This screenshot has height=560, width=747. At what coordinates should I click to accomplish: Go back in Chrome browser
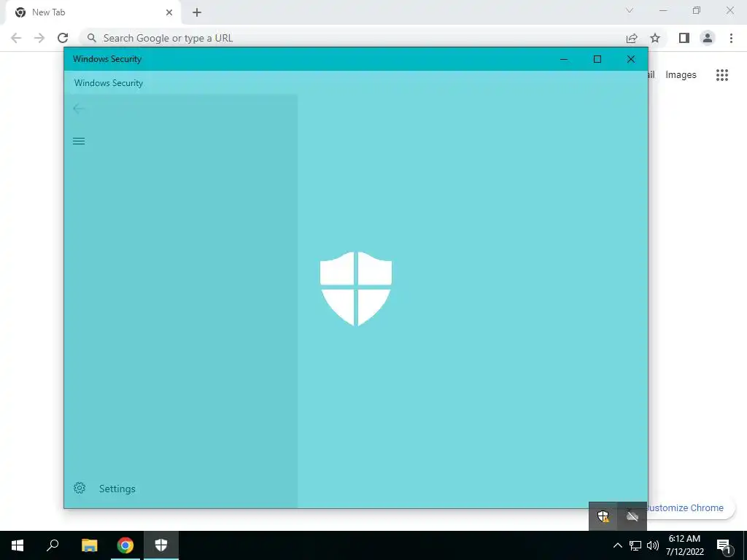[16, 38]
